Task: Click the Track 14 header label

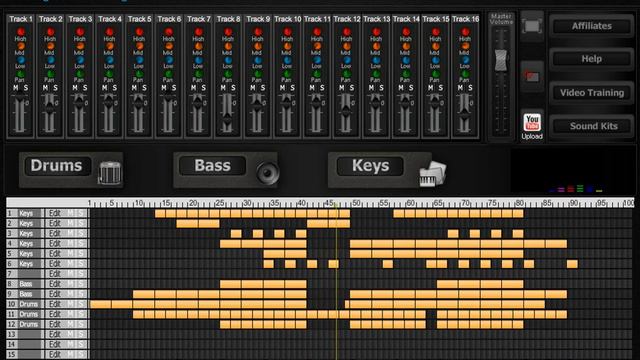Action: tap(406, 19)
